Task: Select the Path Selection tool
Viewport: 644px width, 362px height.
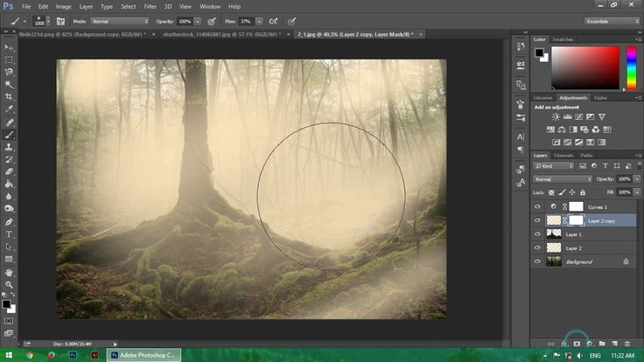Action: click(9, 247)
